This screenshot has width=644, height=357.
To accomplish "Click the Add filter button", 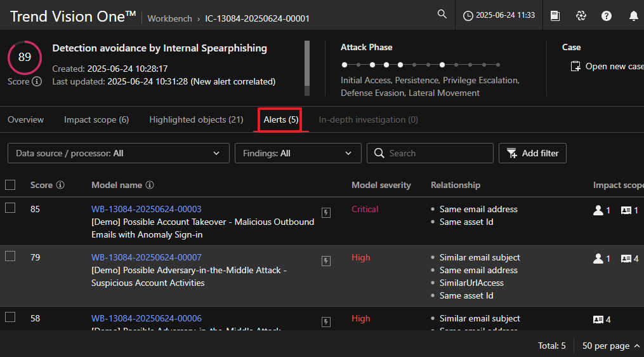I will 532,153.
